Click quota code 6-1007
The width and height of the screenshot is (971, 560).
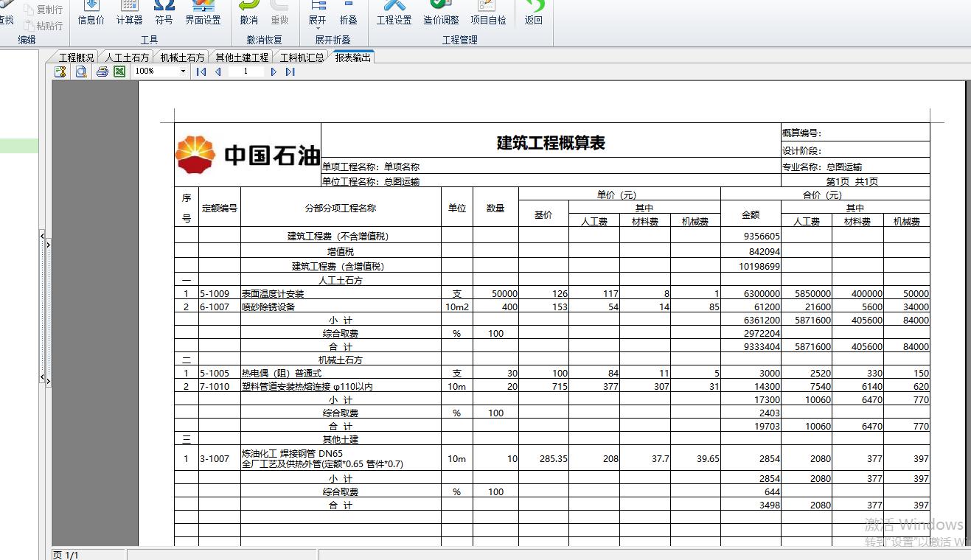coord(215,307)
